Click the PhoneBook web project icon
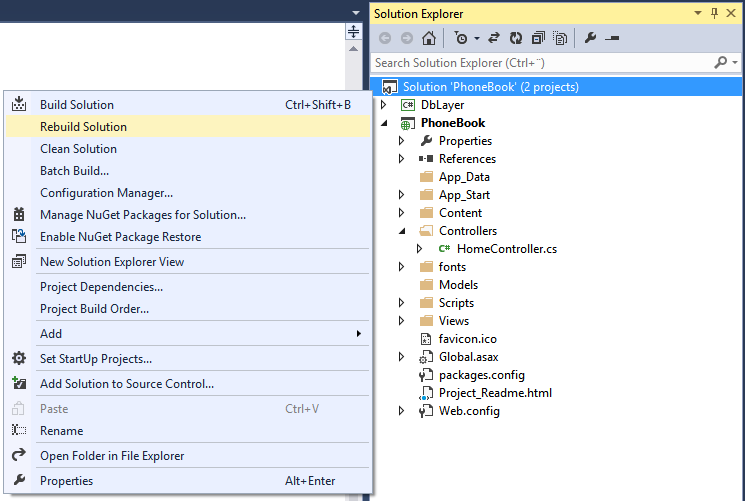Viewport: 745px width, 501px height. tap(407, 123)
